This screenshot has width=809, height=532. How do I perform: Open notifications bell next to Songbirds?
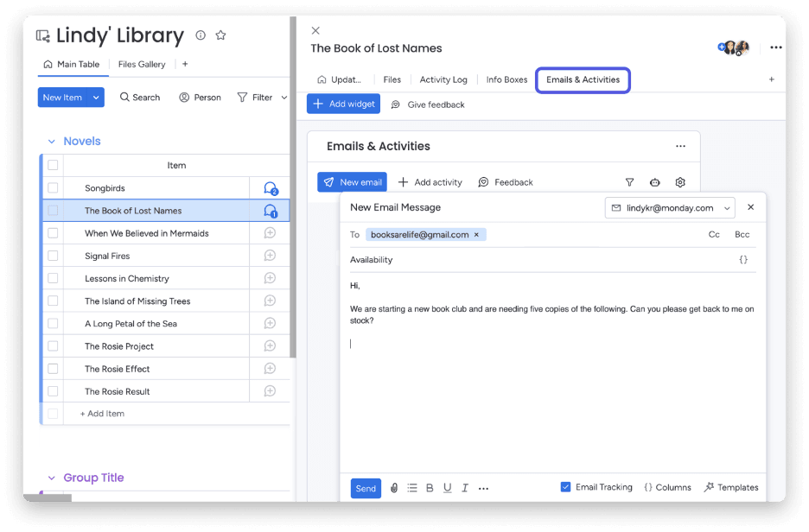pyautogui.click(x=271, y=187)
